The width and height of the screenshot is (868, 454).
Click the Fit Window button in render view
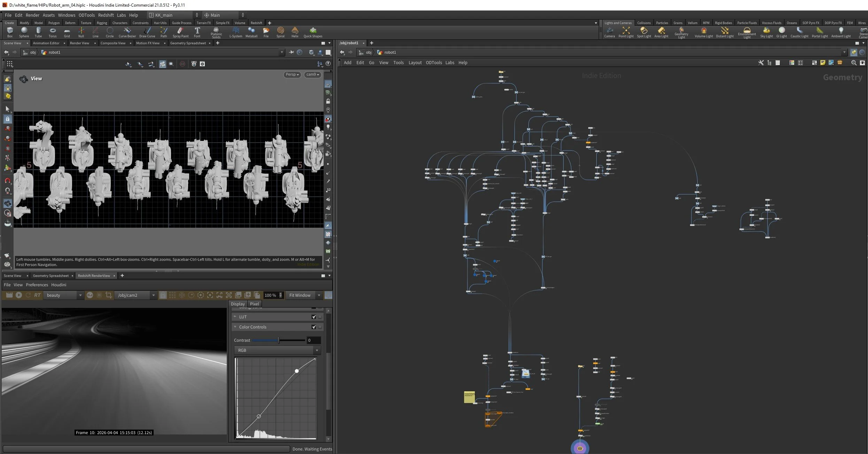point(300,295)
